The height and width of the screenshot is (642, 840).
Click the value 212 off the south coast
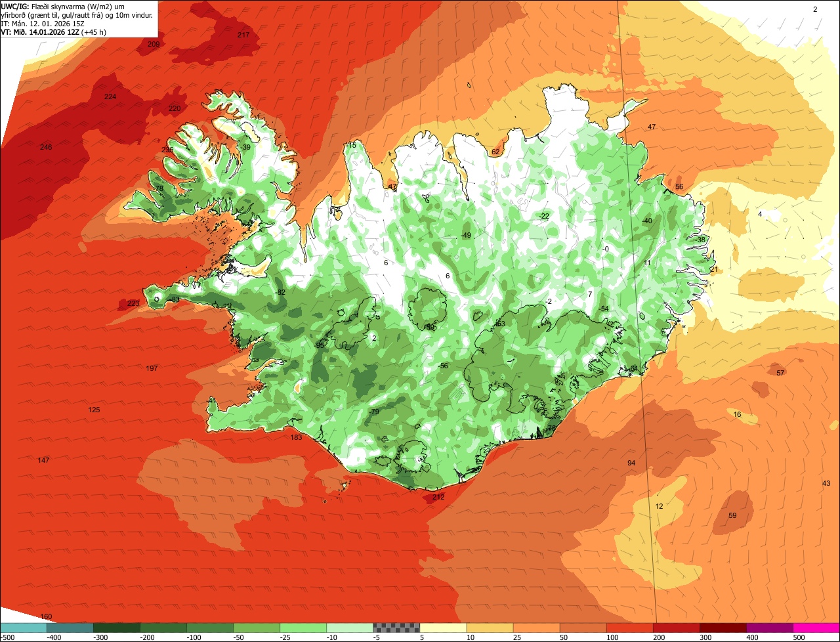(x=438, y=497)
